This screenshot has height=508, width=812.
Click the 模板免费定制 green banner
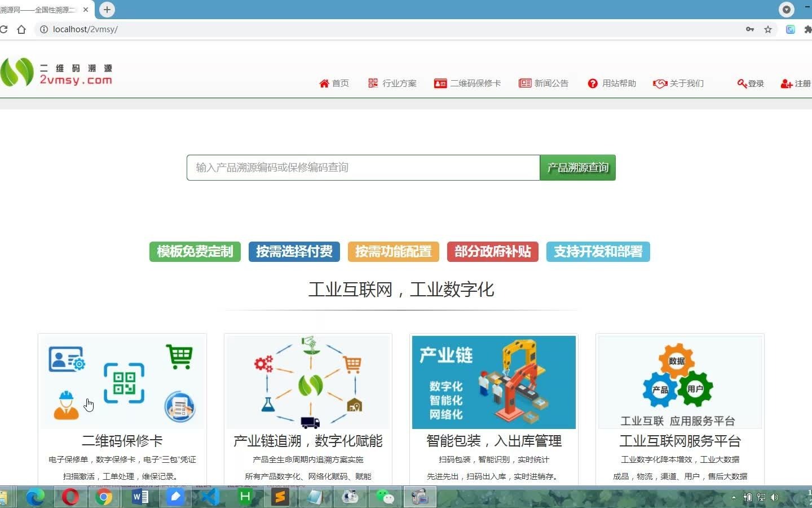(195, 252)
